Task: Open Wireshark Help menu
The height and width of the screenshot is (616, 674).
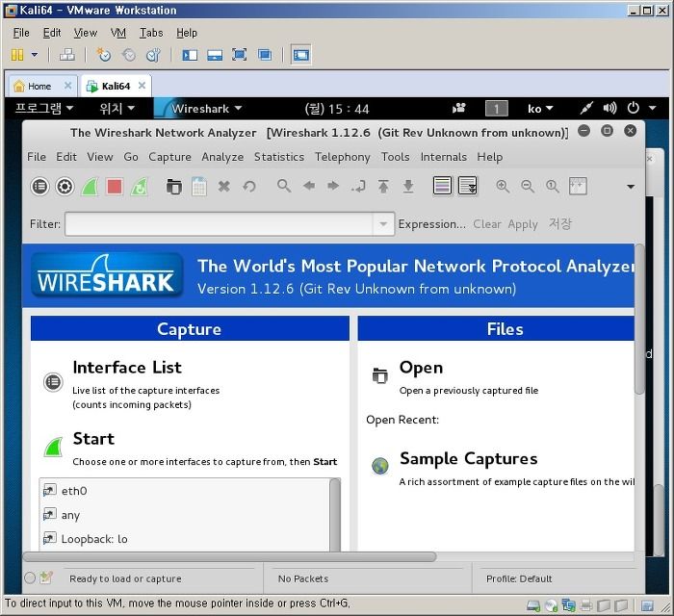Action: tap(489, 157)
